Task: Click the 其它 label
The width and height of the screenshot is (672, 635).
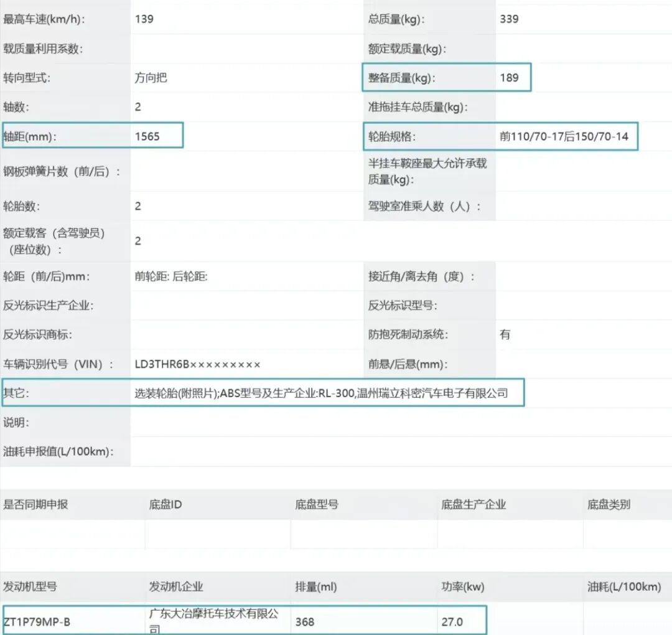Action: pyautogui.click(x=16, y=393)
